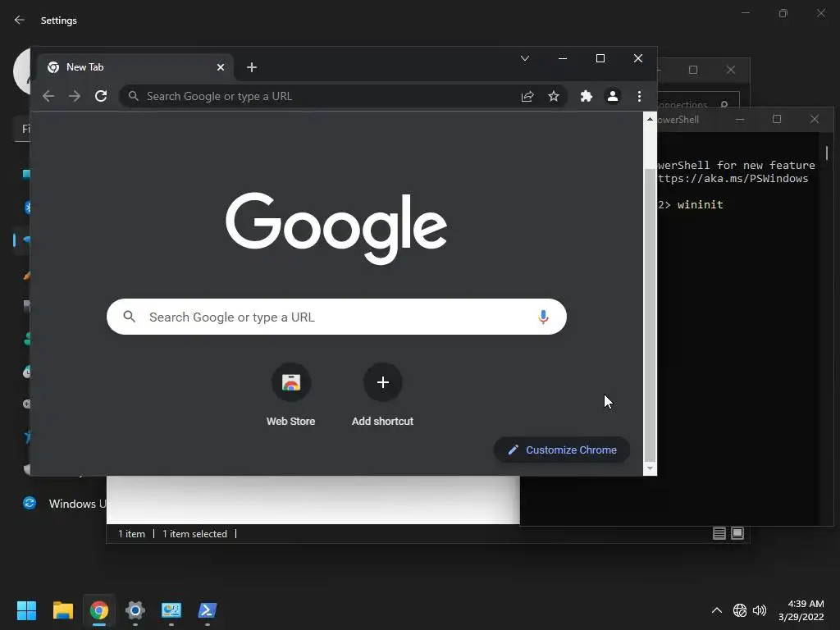Open Chrome tab search chevron
Image resolution: width=840 pixels, height=630 pixels.
pos(525,58)
